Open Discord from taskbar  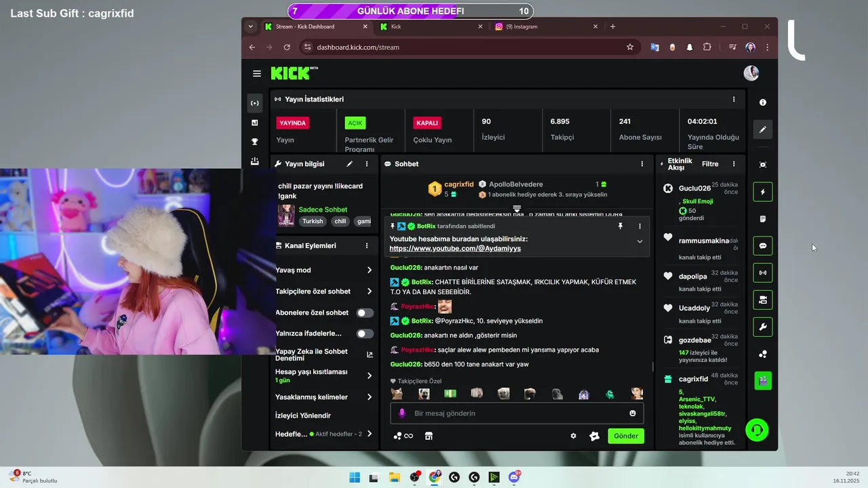[514, 477]
